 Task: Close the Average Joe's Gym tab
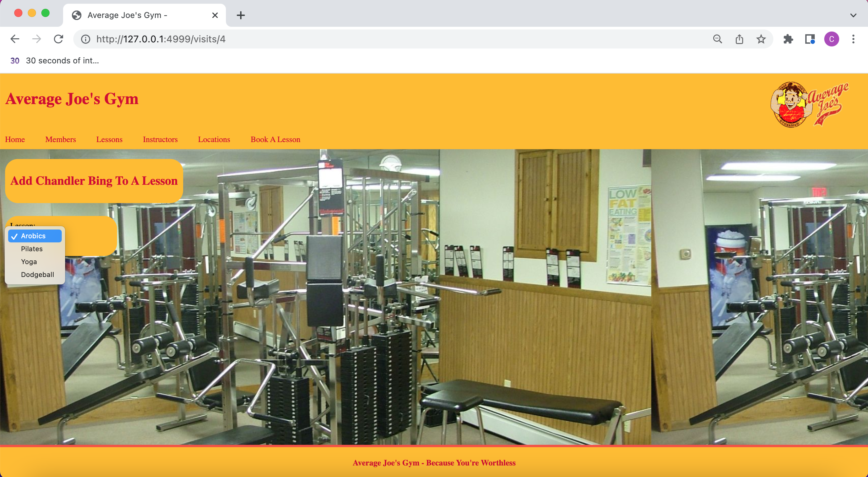[x=215, y=15]
